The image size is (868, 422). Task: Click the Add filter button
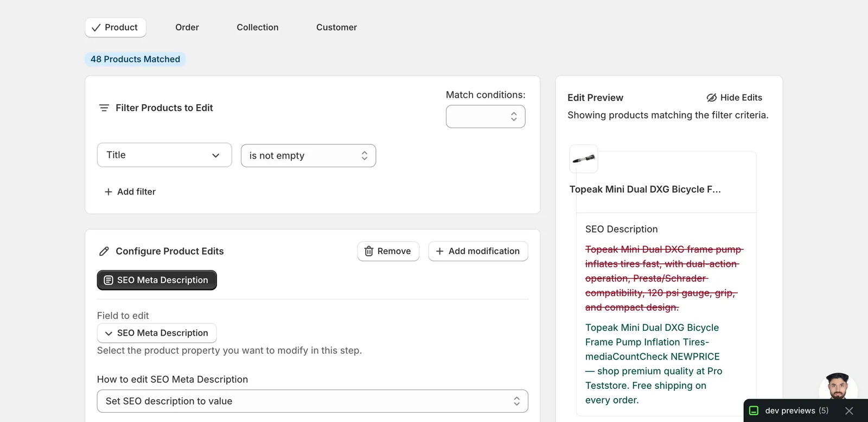(130, 192)
